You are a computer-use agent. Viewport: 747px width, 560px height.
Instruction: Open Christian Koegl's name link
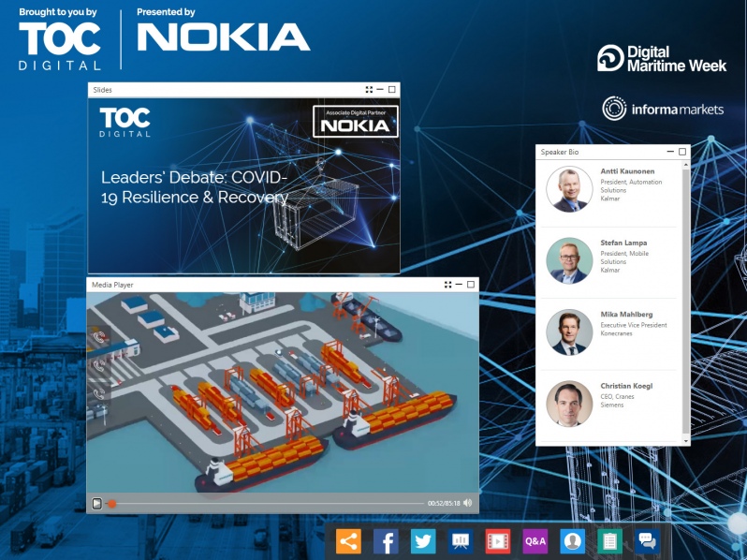click(626, 386)
